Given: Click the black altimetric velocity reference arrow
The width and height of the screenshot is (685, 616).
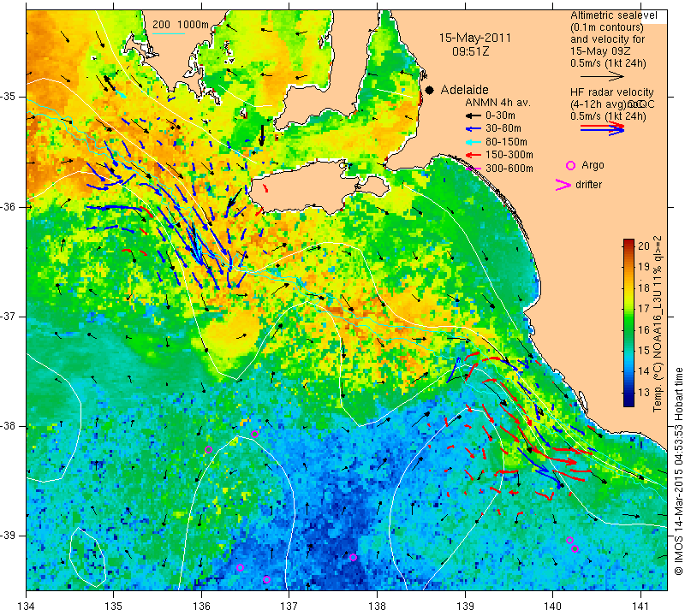Looking at the screenshot, I should click(x=602, y=76).
